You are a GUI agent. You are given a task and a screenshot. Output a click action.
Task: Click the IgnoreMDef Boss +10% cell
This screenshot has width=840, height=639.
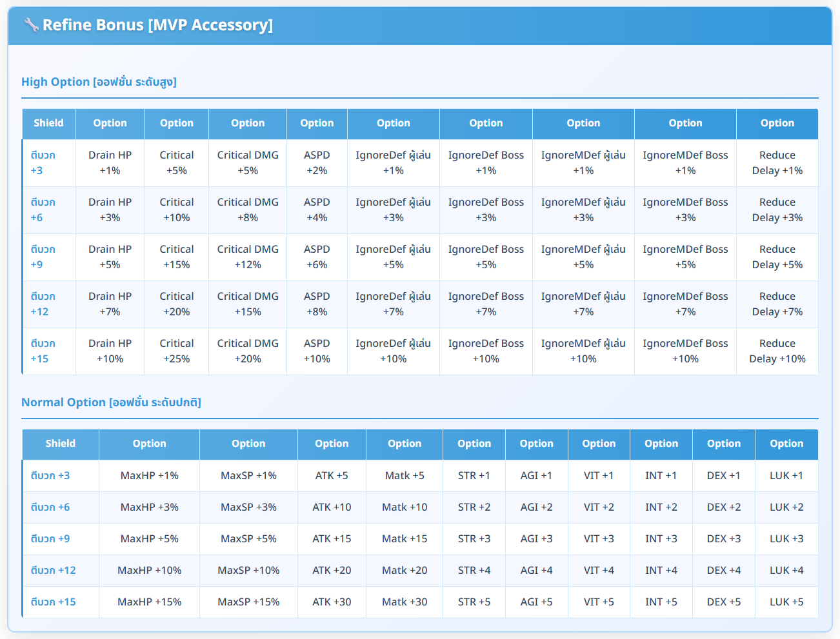pyautogui.click(x=685, y=351)
